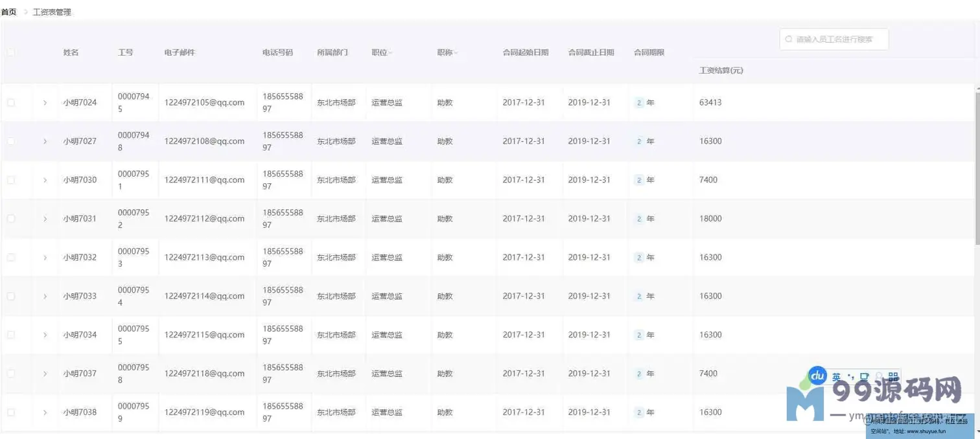Click the 电话号码 column header
This screenshot has width=980, height=439.
click(277, 52)
